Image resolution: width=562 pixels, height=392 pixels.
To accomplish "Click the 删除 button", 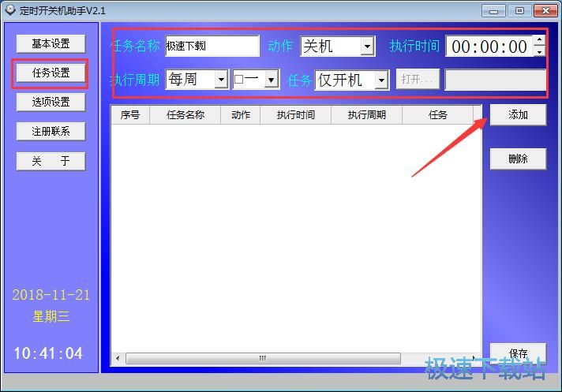I will coord(518,159).
